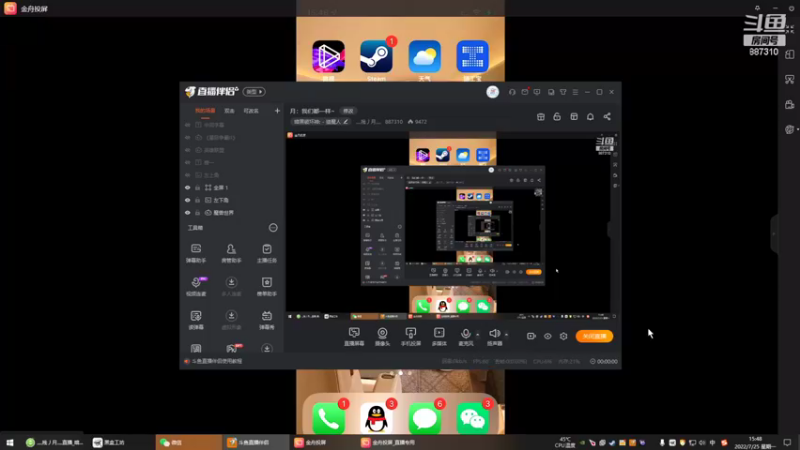Open the hamburger menu in title bar

point(575,92)
